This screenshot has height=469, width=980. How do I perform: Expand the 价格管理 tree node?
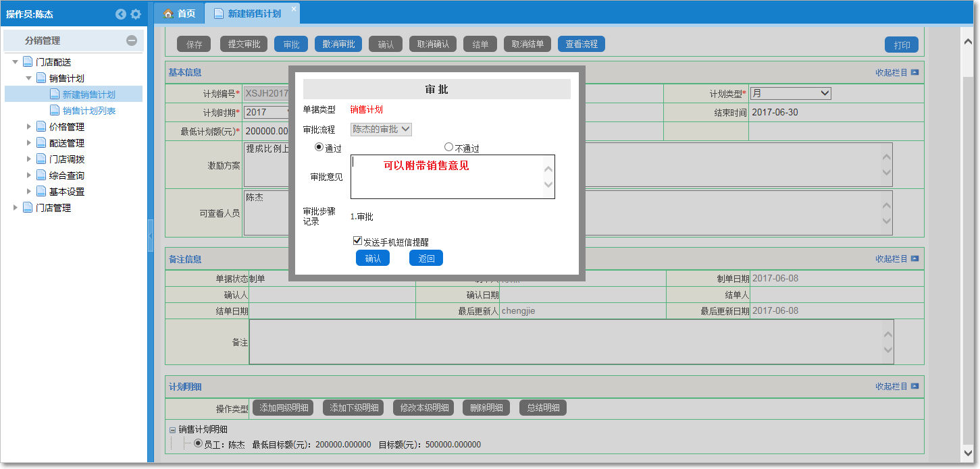coord(28,126)
